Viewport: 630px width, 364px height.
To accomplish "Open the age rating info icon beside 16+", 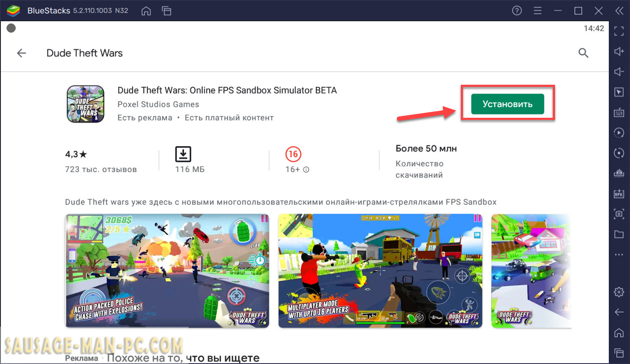I will click(x=306, y=169).
